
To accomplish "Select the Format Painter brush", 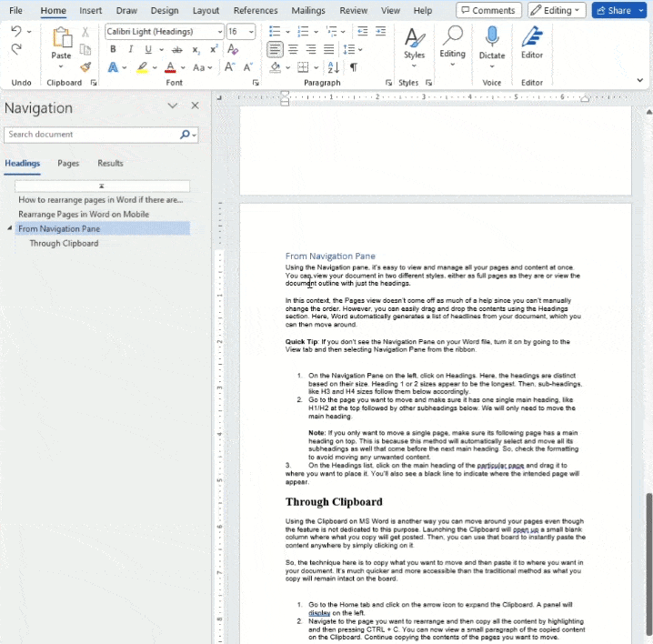I will tap(85, 67).
